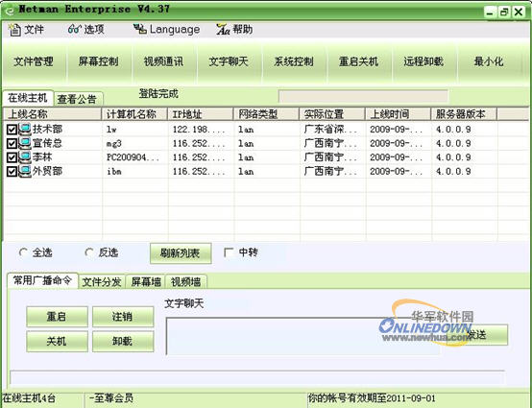Click the 文件 menu icon
This screenshot has width=532, height=408.
tap(14, 30)
